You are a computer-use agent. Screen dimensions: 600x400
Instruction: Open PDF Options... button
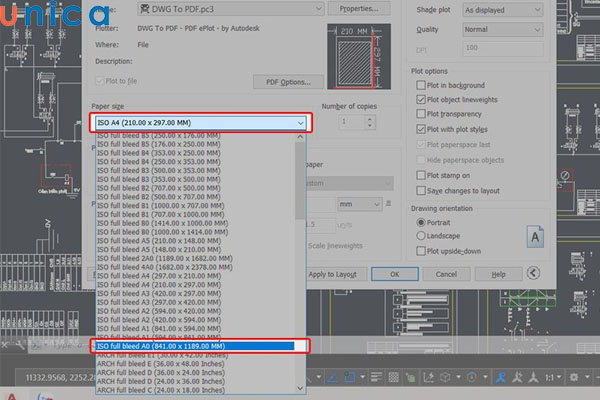coord(288,82)
